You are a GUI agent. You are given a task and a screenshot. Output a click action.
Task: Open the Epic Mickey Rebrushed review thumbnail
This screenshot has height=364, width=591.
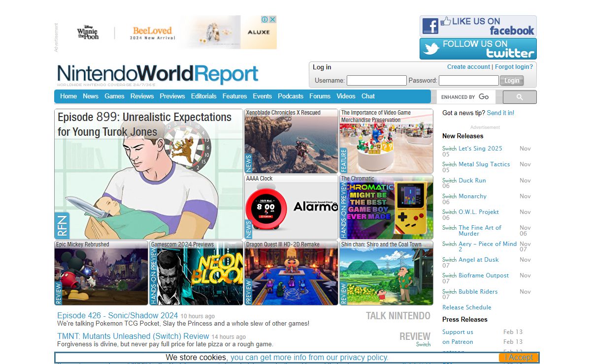101,273
